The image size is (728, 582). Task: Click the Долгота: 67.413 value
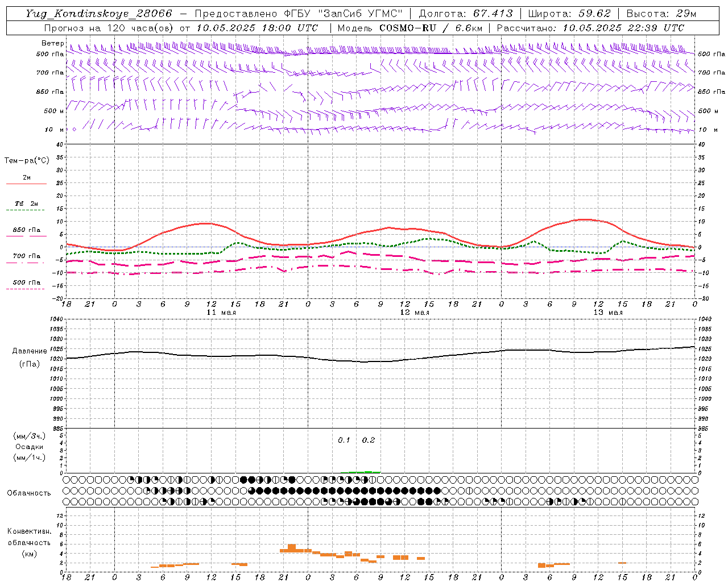click(x=466, y=14)
